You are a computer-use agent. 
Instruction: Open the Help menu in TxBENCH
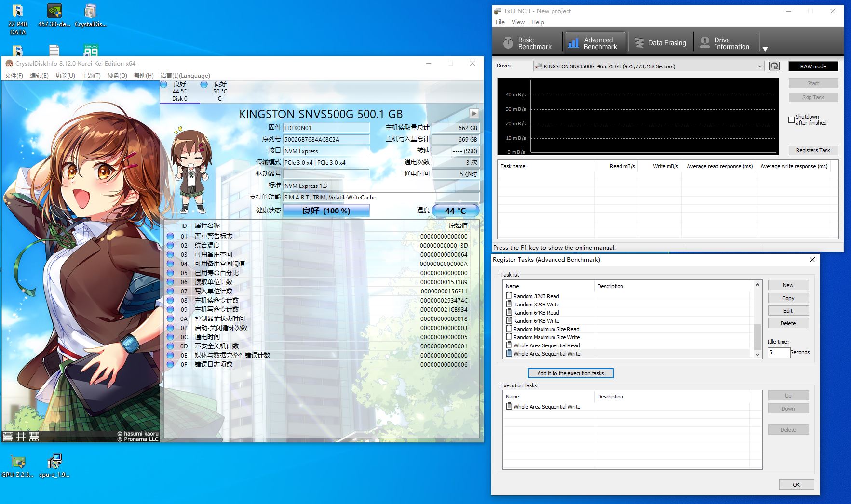point(538,22)
